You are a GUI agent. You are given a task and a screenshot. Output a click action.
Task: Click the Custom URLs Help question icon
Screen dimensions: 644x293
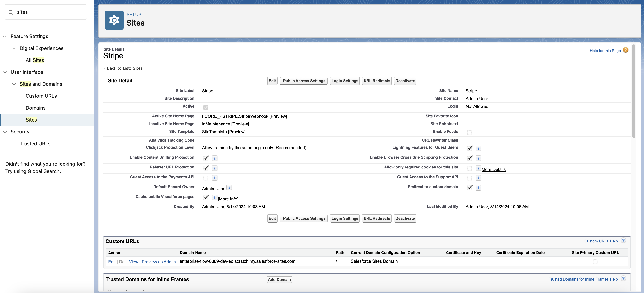click(x=623, y=240)
